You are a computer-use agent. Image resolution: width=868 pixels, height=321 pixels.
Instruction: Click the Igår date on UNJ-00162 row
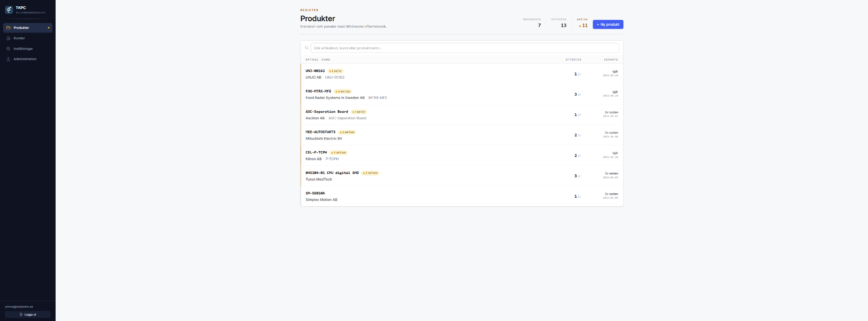[x=615, y=71]
